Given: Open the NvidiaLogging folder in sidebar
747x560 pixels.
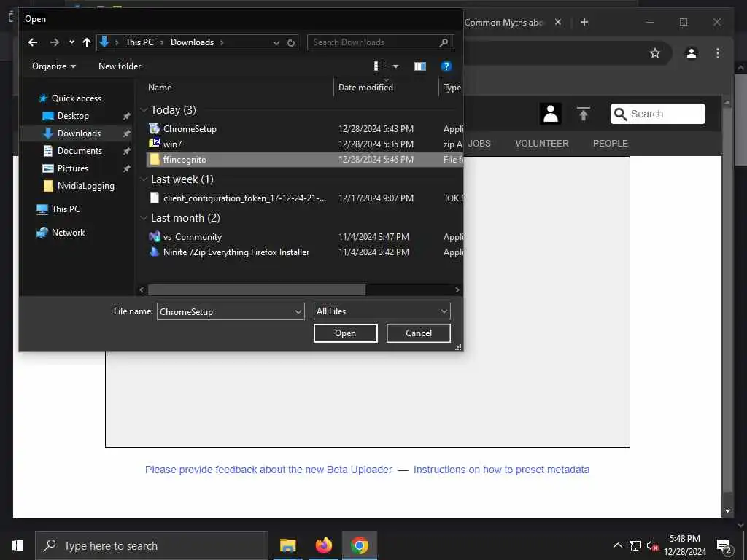Looking at the screenshot, I should (86, 186).
